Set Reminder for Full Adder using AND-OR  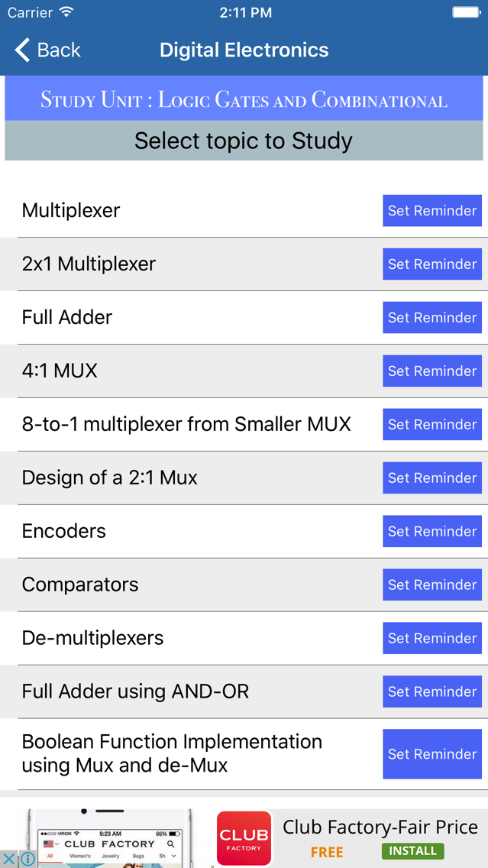pyautogui.click(x=432, y=691)
